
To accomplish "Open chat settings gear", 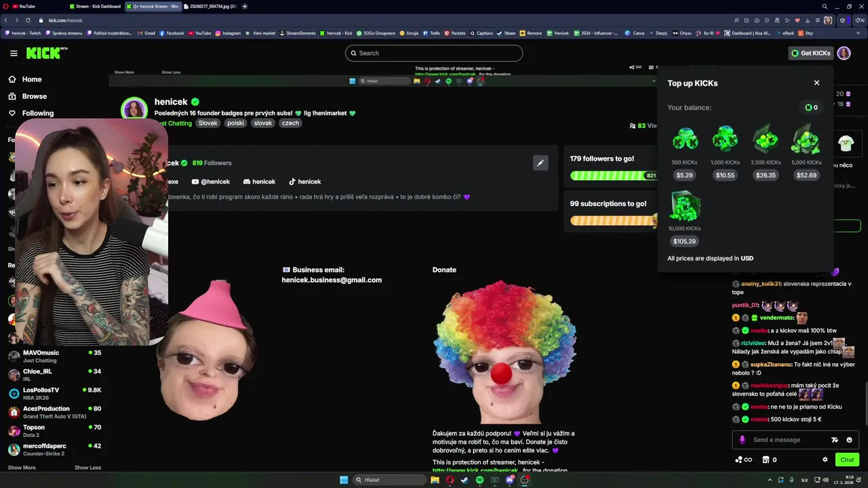I will pyautogui.click(x=825, y=460).
